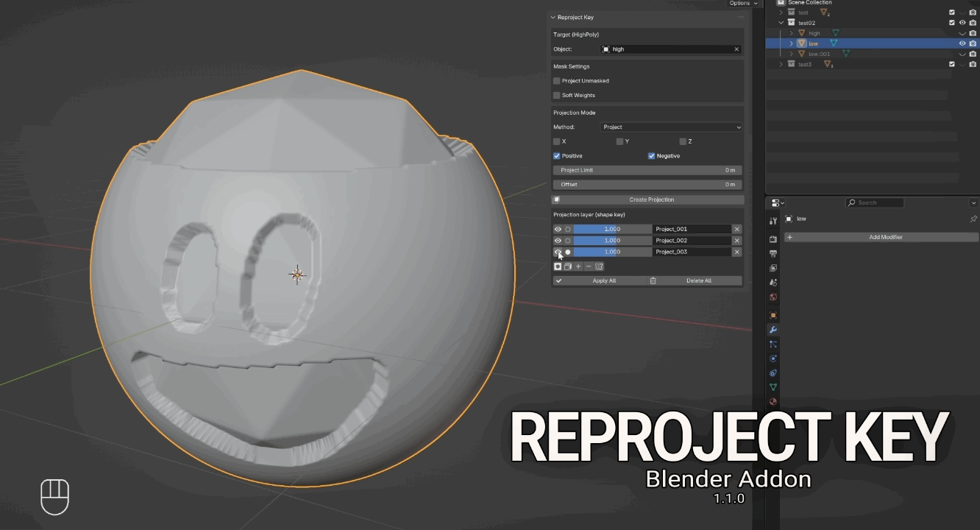Open the Material properties tab
The height and width of the screenshot is (530, 980).
773,402
